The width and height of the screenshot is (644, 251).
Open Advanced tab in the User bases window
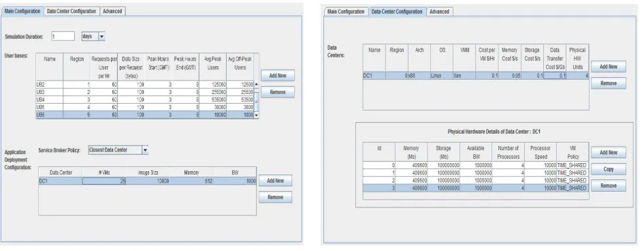coord(112,12)
